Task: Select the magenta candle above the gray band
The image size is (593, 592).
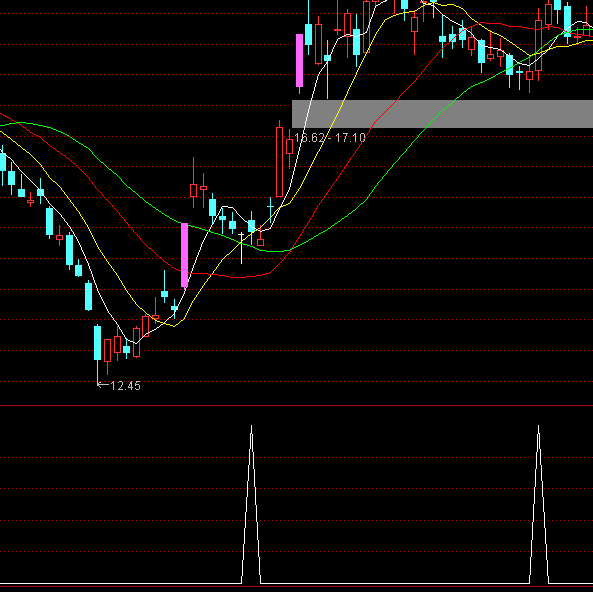Action: [x=299, y=61]
